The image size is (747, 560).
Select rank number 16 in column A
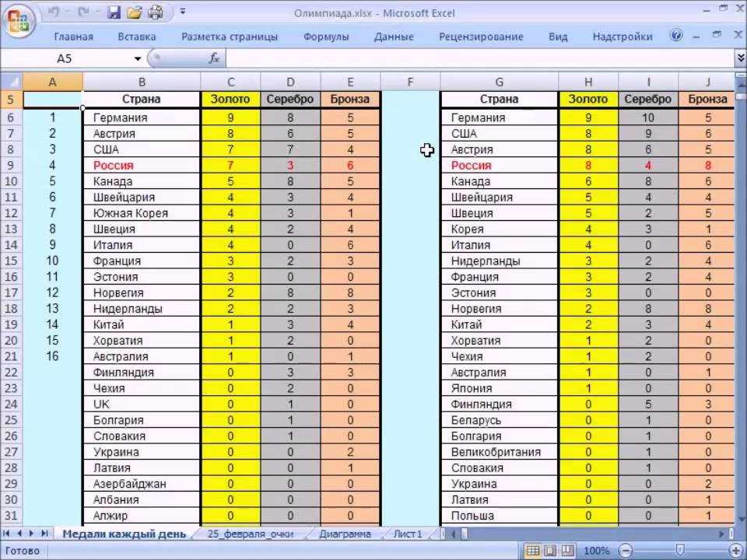tap(52, 356)
